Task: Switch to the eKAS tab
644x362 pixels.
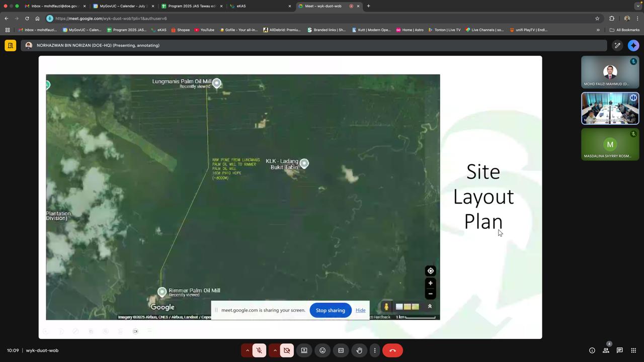Action: click(260, 6)
